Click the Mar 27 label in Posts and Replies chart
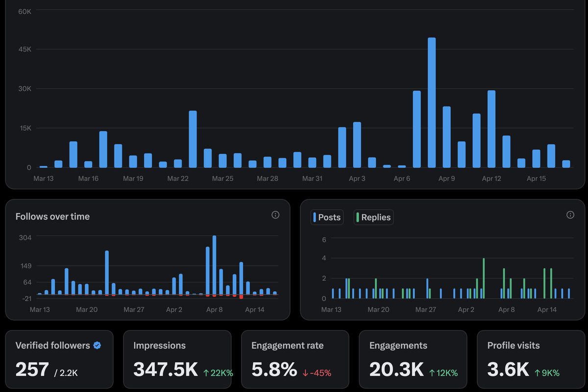Viewport: 588px width, 392px height. 425,310
